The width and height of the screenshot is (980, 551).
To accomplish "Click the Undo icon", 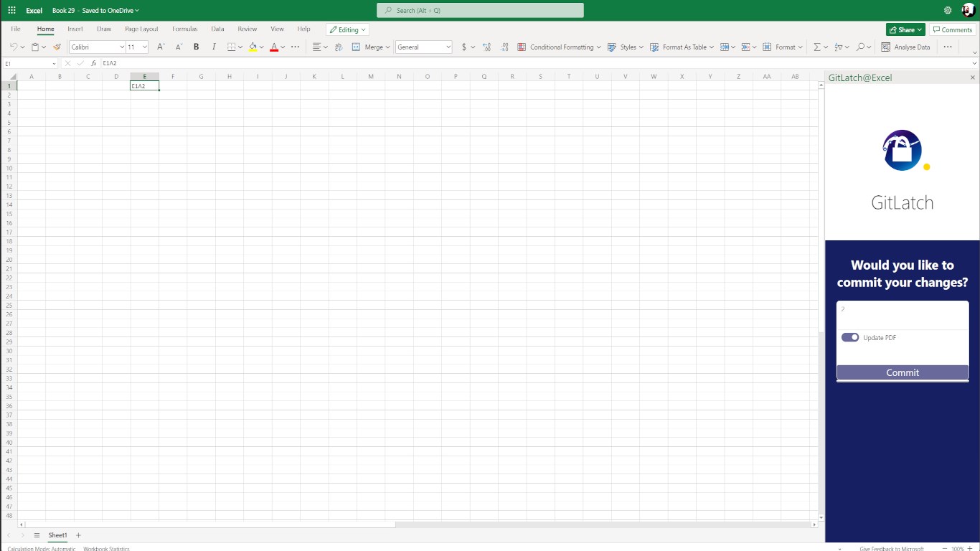I will pos(13,47).
